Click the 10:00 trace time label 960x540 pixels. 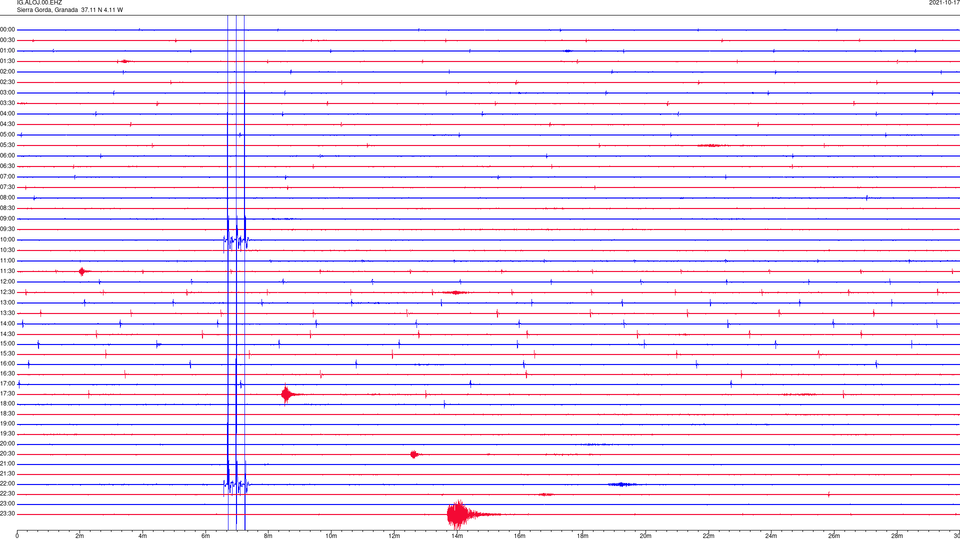coord(8,240)
